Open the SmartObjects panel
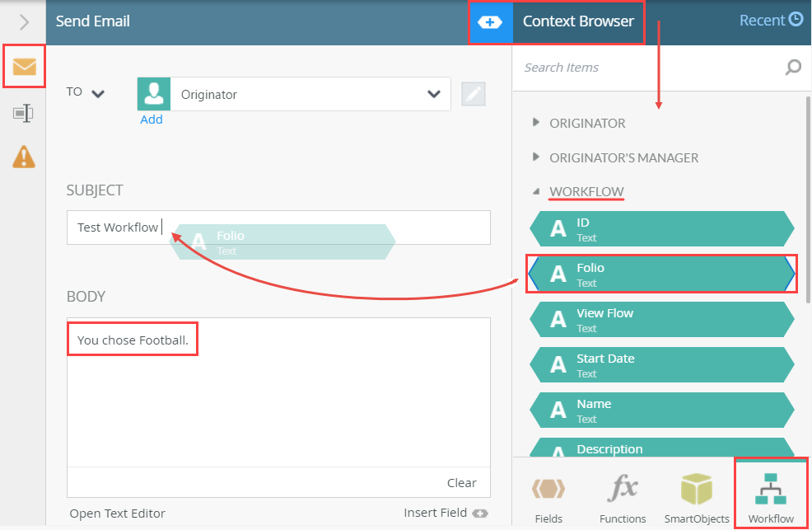Image resolution: width=812 pixels, height=530 pixels. coord(696,494)
